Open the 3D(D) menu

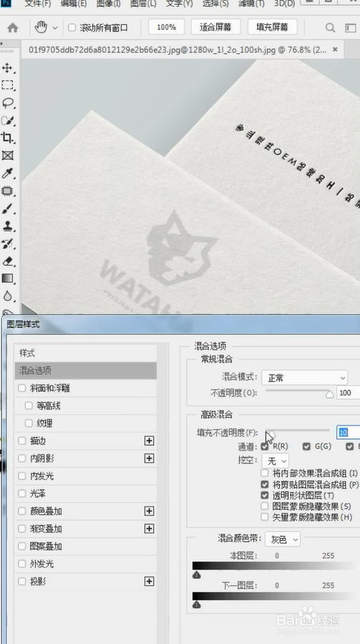pos(284,4)
